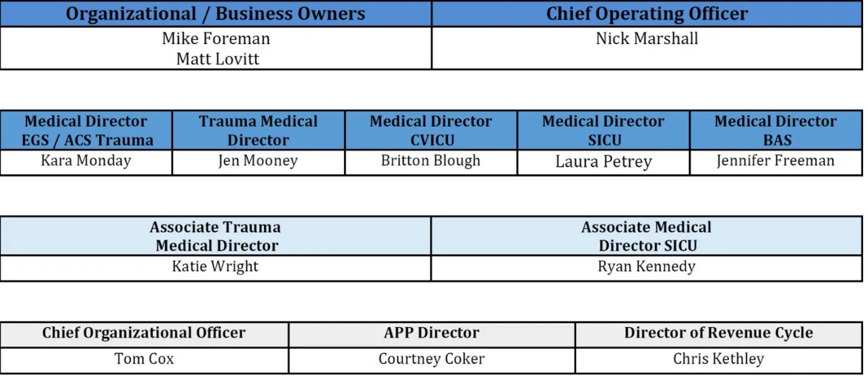Select the Chief Operating Officer header cell
Screen dimensions: 868x376
click(647, 14)
